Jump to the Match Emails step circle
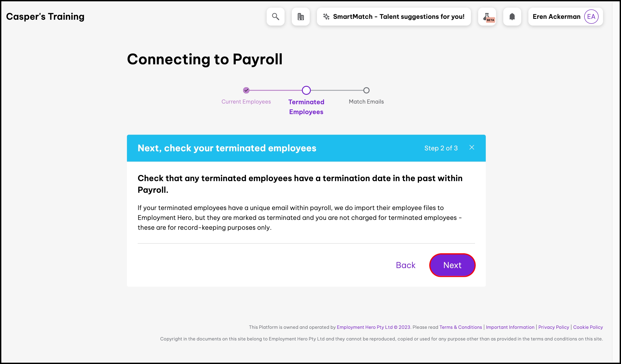621x364 pixels. point(366,90)
